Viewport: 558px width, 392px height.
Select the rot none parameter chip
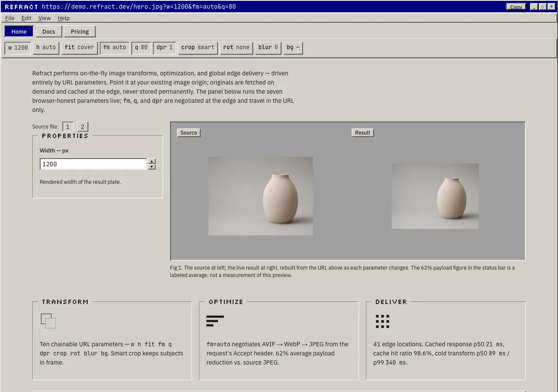click(236, 47)
